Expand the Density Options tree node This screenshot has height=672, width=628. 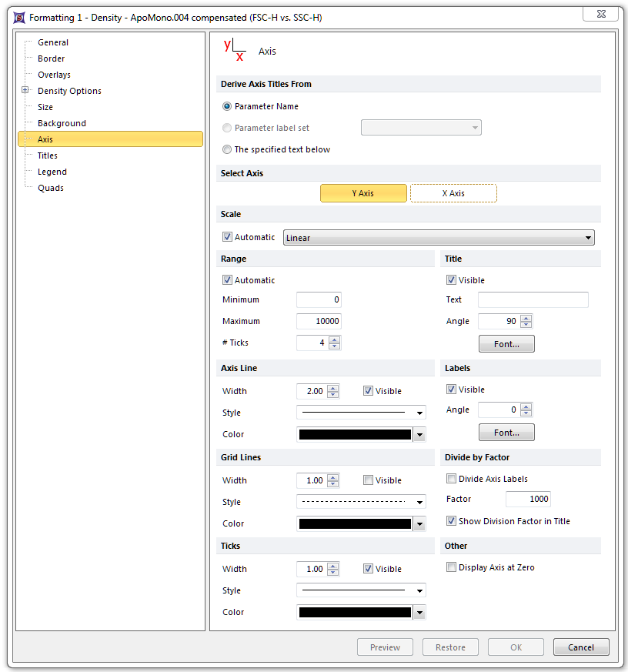pos(25,91)
